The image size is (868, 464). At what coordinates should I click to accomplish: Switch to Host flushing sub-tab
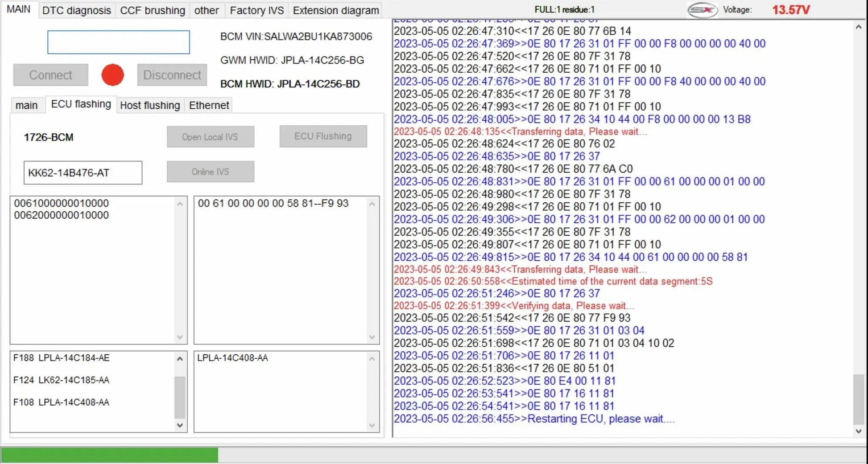point(150,105)
